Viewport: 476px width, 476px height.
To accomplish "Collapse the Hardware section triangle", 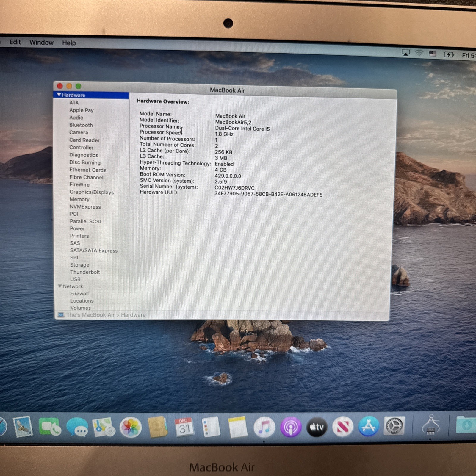I will 59,95.
